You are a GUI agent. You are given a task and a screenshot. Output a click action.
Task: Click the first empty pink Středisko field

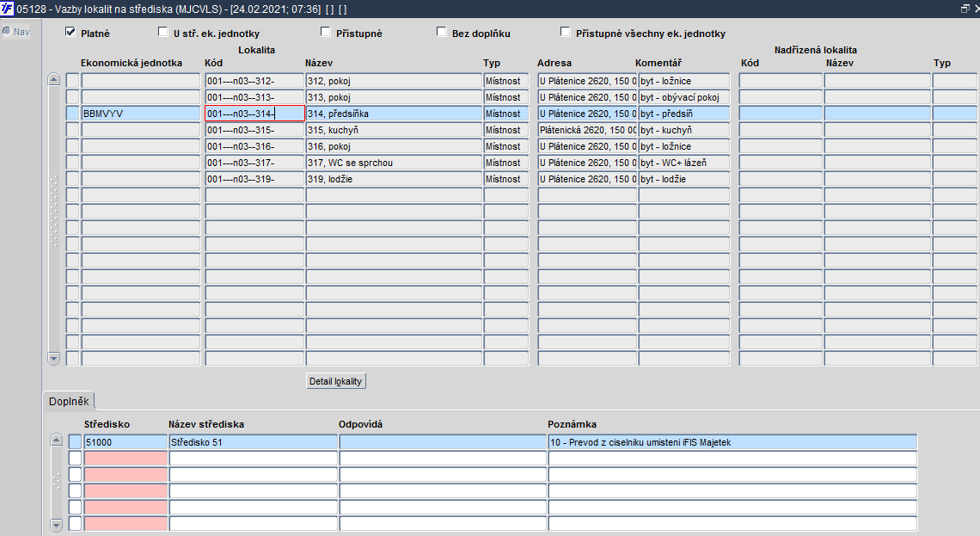[x=126, y=459]
